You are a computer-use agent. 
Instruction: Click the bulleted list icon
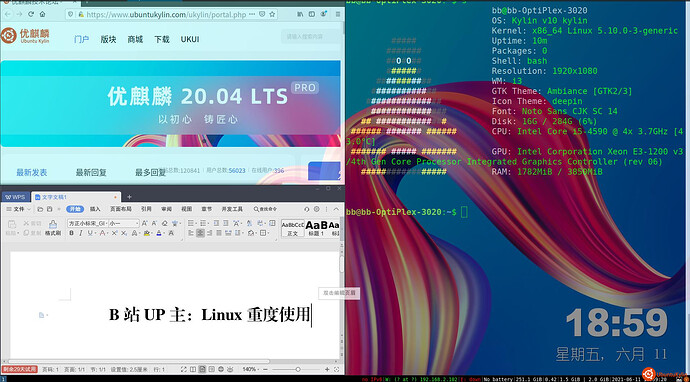(190, 224)
